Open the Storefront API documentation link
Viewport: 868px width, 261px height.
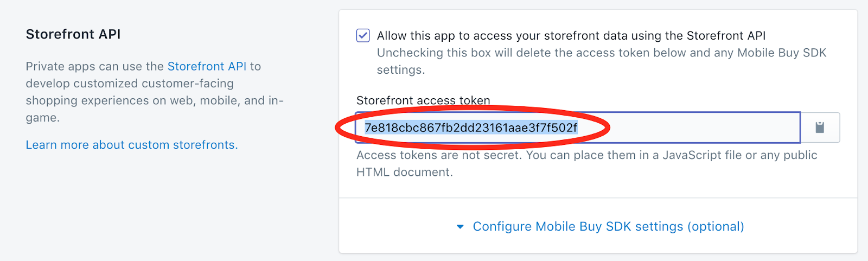(207, 66)
